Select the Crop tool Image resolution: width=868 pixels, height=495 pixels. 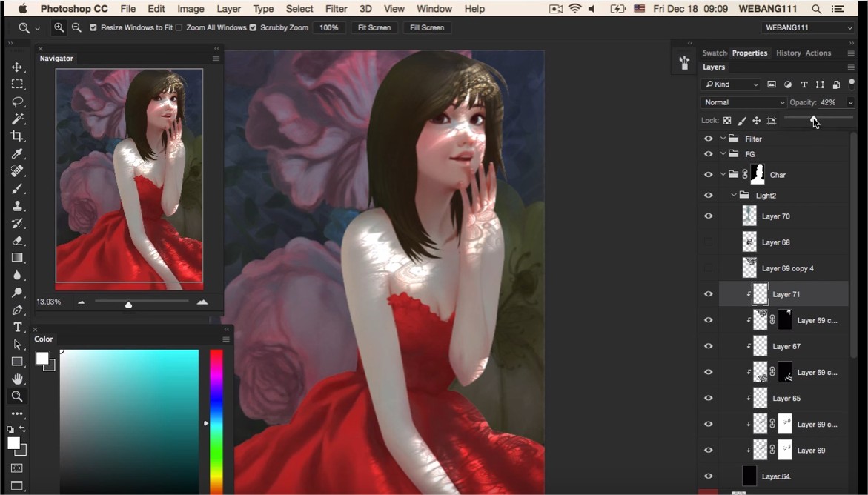(x=17, y=136)
